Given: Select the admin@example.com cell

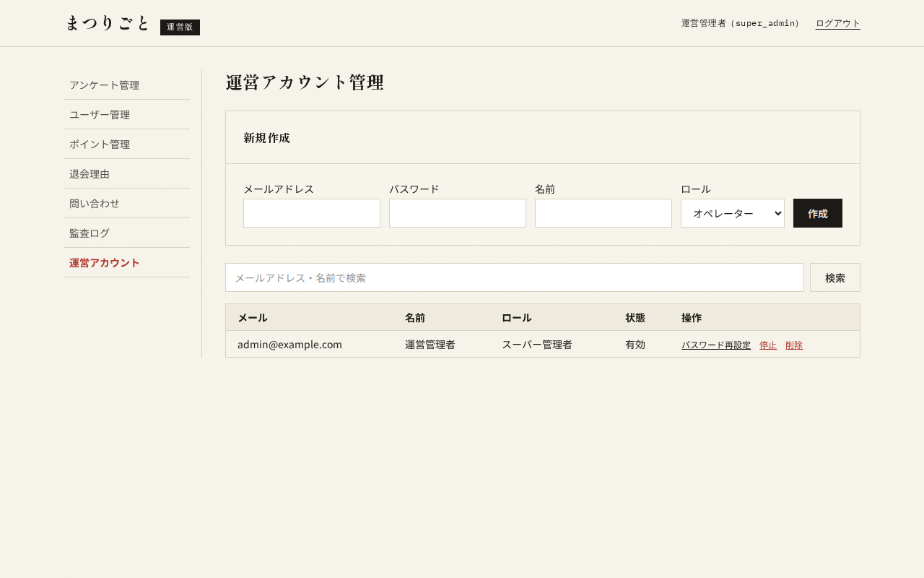Looking at the screenshot, I should [x=310, y=344].
